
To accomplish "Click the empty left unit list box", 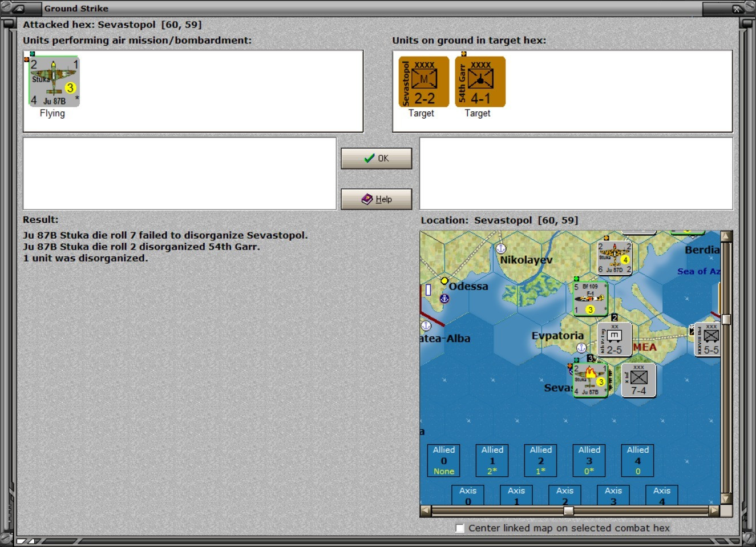I will click(x=179, y=174).
